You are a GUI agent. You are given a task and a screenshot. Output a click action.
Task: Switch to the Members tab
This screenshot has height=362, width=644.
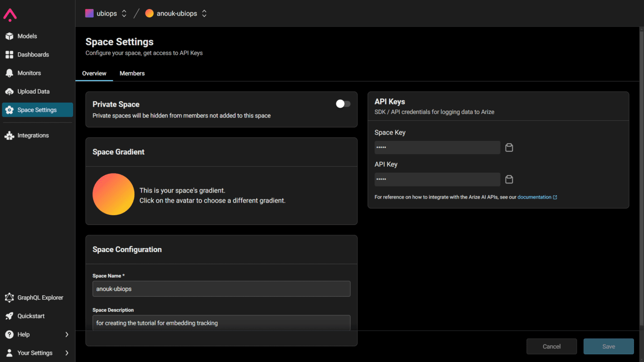tap(132, 73)
